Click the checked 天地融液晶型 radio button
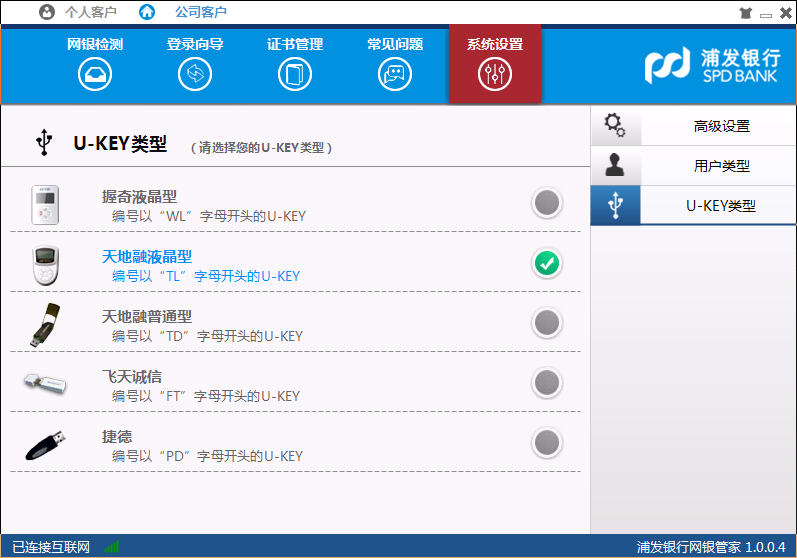The width and height of the screenshot is (797, 558). click(x=546, y=264)
